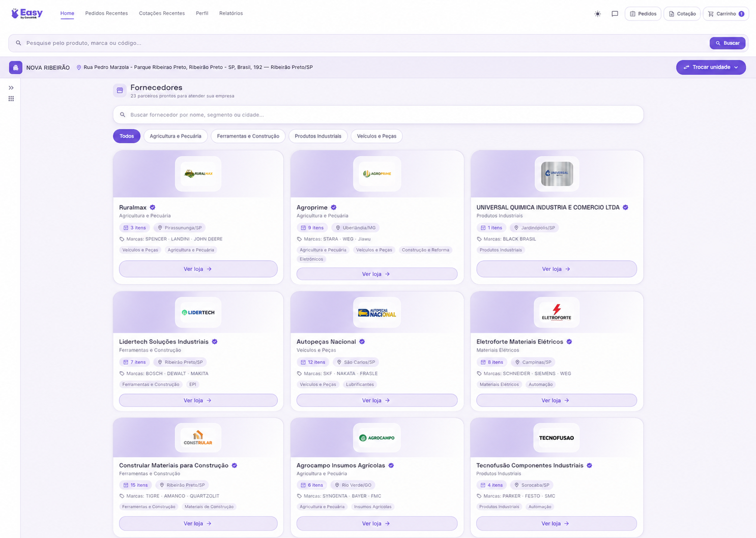
Task: Open Eletroforte Ver loja button
Action: pyautogui.click(x=557, y=400)
